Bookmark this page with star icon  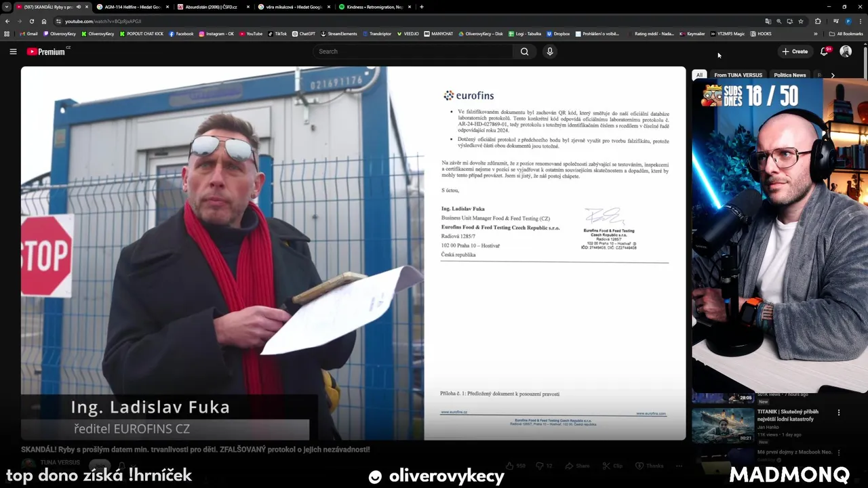pos(801,21)
